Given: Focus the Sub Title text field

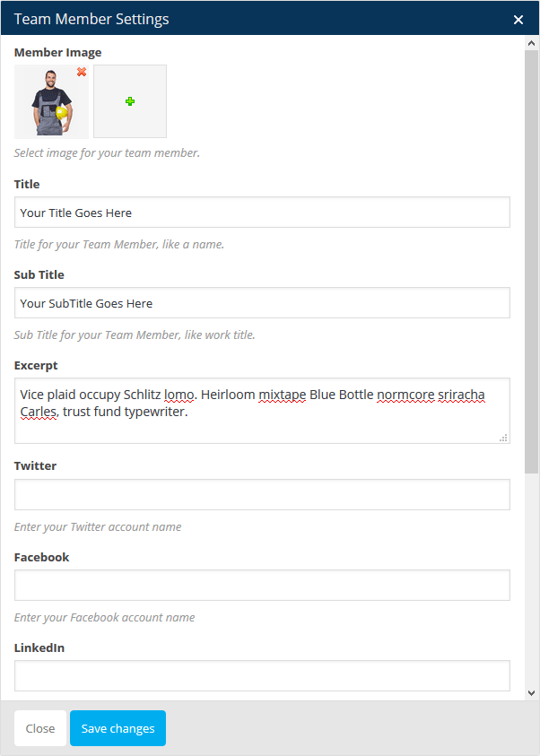Looking at the screenshot, I should (x=262, y=303).
